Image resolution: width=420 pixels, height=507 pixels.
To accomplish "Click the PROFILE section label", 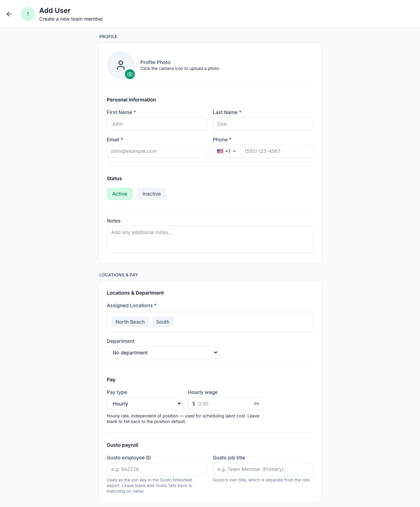I will pyautogui.click(x=108, y=37).
